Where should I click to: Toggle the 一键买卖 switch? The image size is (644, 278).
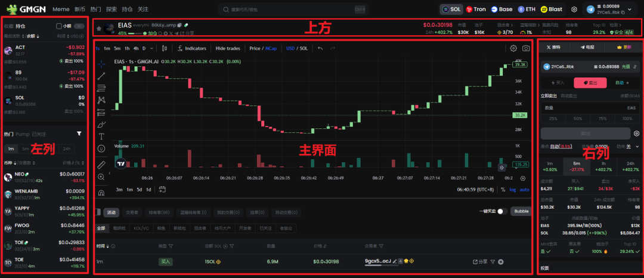click(x=502, y=211)
